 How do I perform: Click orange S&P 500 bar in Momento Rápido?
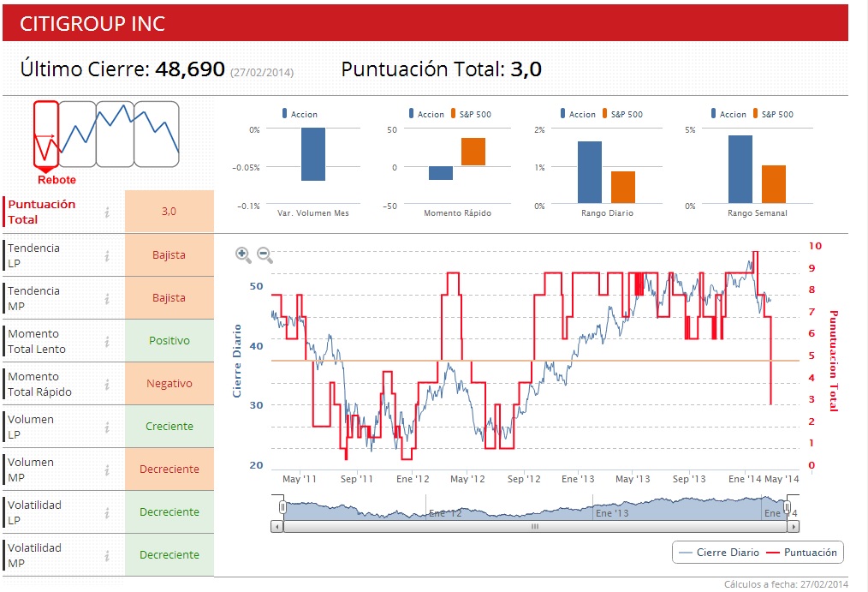pos(473,152)
